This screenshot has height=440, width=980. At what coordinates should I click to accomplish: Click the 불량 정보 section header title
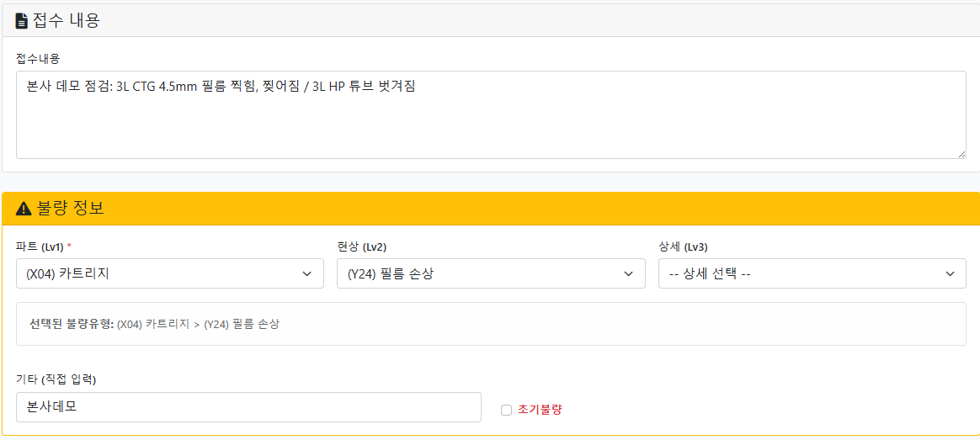[71, 209]
